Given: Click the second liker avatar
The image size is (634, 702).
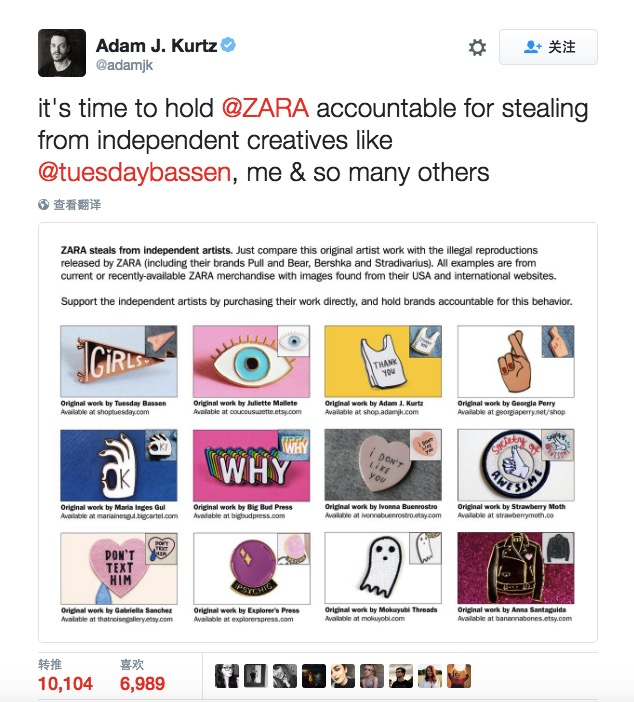Looking at the screenshot, I should (x=256, y=676).
